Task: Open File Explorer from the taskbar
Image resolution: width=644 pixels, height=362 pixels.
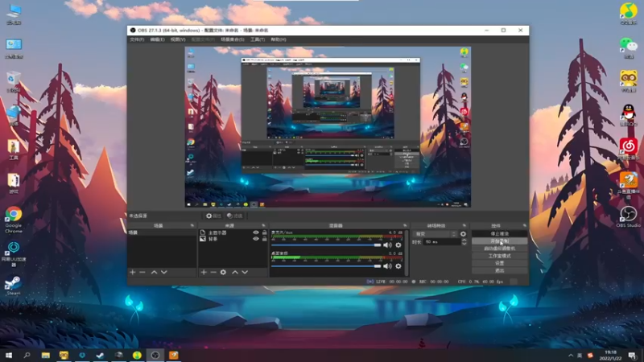Action: coord(46,355)
